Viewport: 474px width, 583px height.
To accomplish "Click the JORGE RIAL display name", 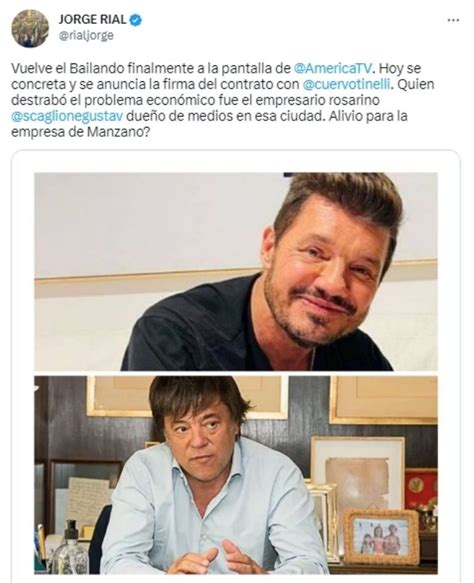I will point(93,20).
